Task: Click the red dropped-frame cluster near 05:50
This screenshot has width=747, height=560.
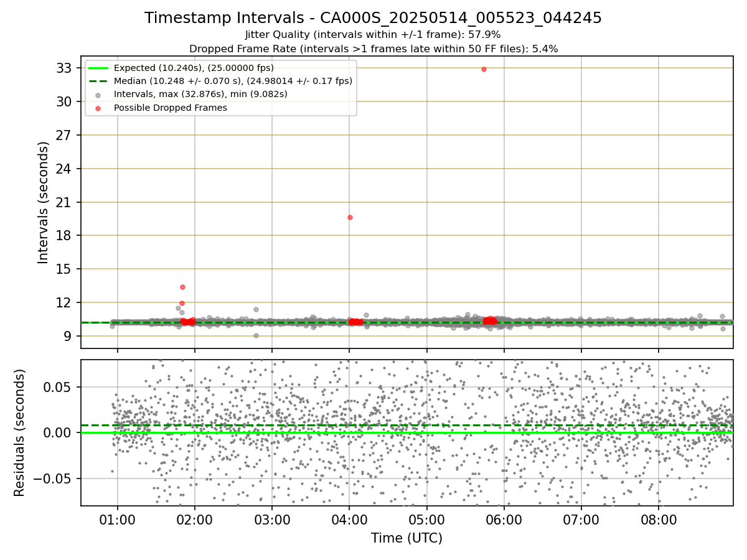Action: [x=490, y=321]
